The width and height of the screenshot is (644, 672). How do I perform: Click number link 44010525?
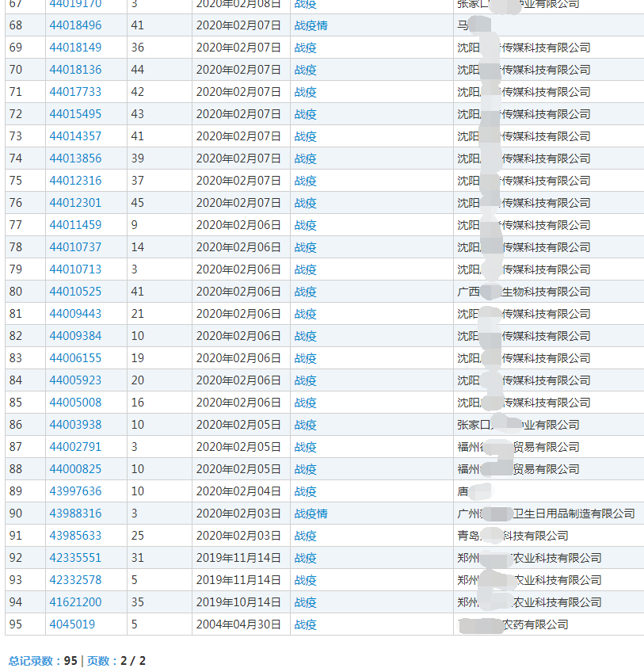(x=75, y=292)
